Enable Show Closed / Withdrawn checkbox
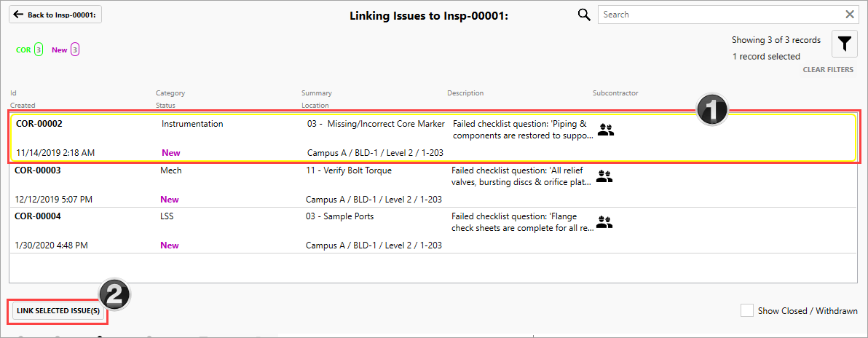 747,310
